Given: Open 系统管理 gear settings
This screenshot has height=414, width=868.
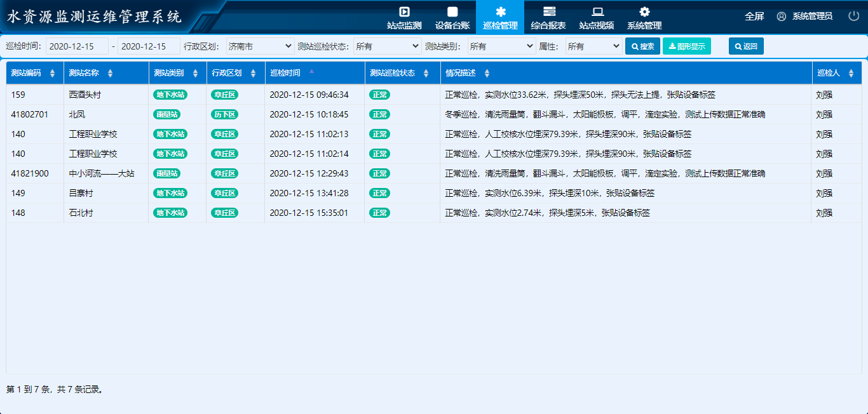Looking at the screenshot, I should click(644, 17).
